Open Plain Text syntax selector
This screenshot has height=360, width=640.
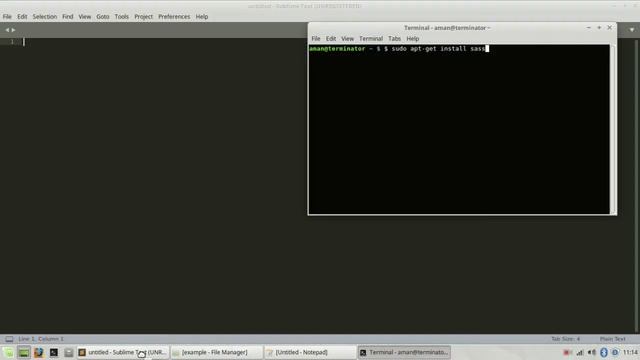tap(612, 339)
